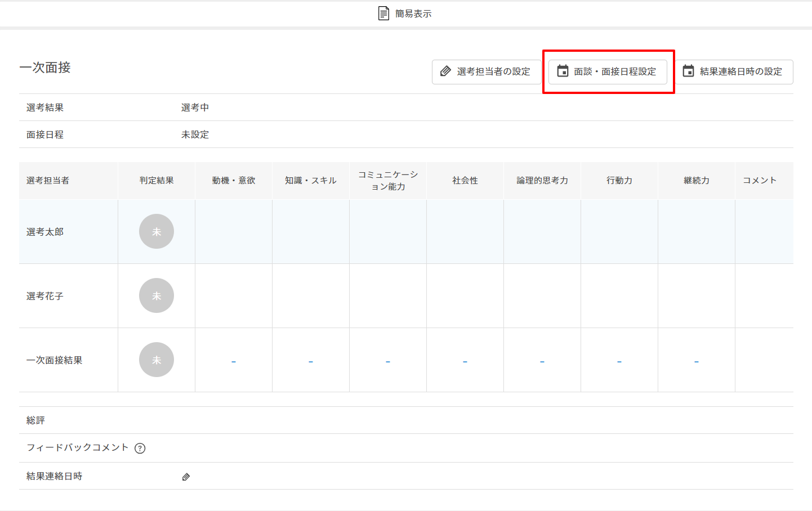Click the 社会性 dash in 一次面接結果 row
The width and height of the screenshot is (812, 511).
click(465, 361)
